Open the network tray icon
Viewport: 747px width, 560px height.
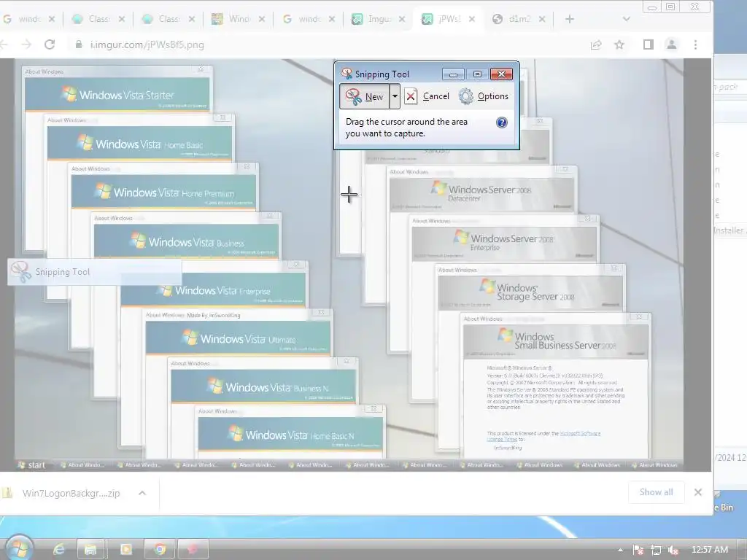coord(656,550)
